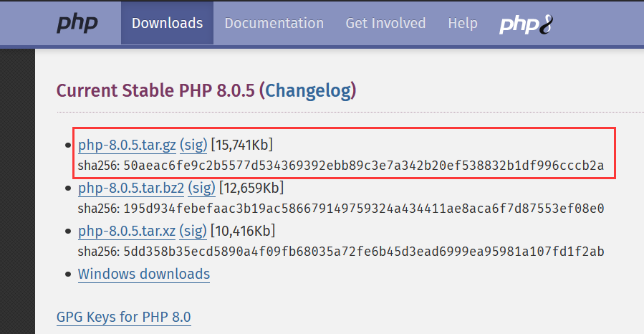Go to Get Involved section

385,23
